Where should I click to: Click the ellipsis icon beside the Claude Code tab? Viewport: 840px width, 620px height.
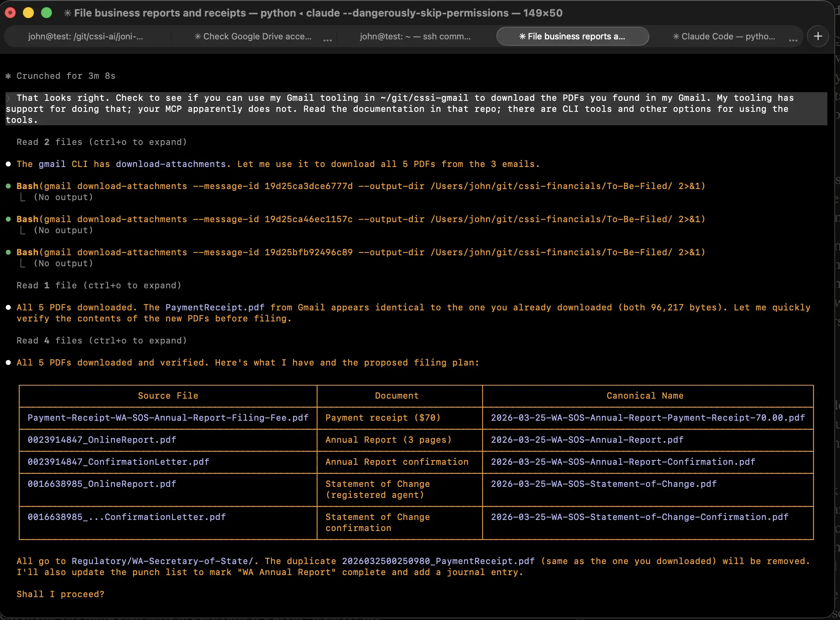(x=794, y=40)
